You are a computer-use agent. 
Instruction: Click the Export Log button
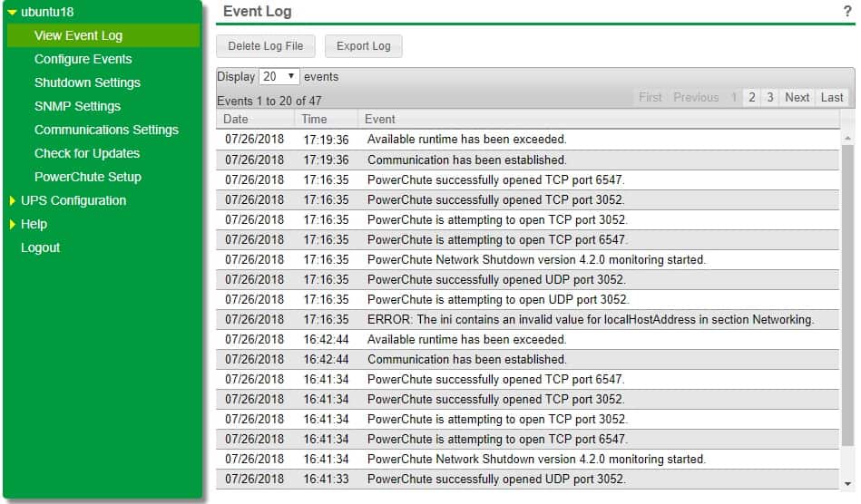(364, 46)
